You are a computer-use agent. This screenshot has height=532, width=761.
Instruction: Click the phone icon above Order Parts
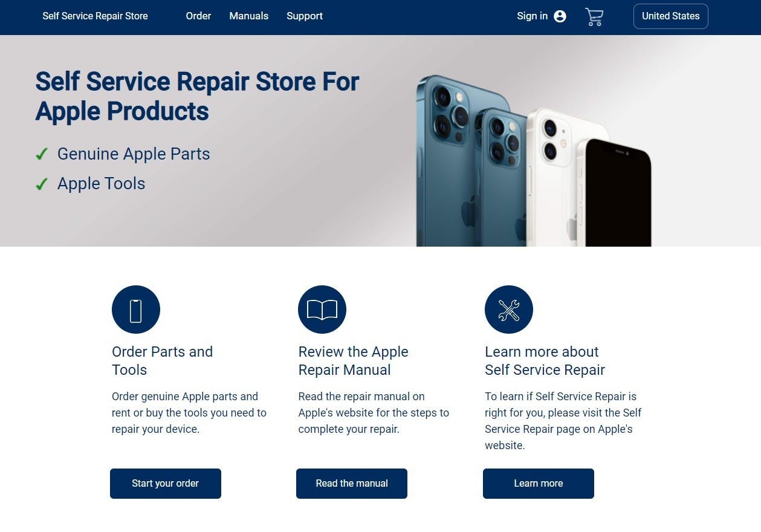point(136,310)
